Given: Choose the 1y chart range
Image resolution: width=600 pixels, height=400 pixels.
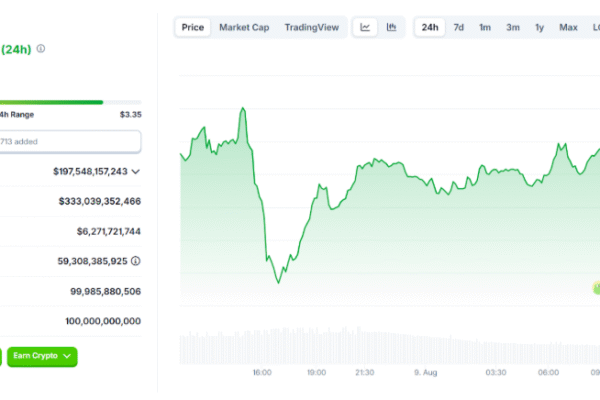Looking at the screenshot, I should pyautogui.click(x=540, y=27).
